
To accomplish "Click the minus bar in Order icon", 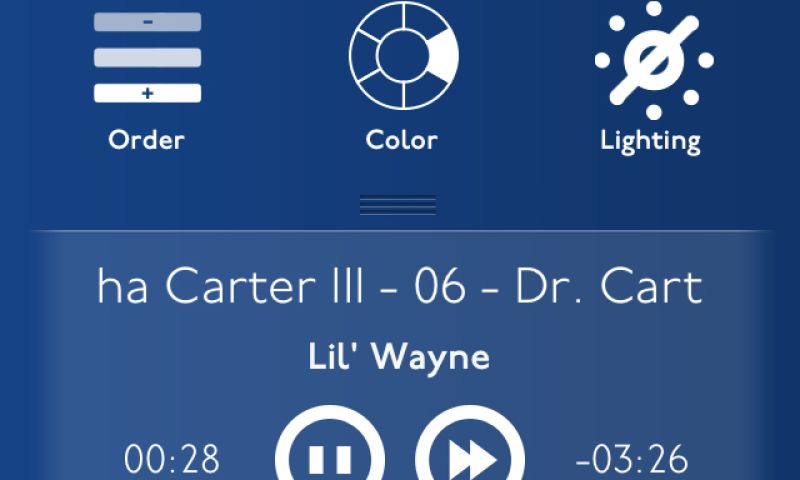I will click(147, 22).
